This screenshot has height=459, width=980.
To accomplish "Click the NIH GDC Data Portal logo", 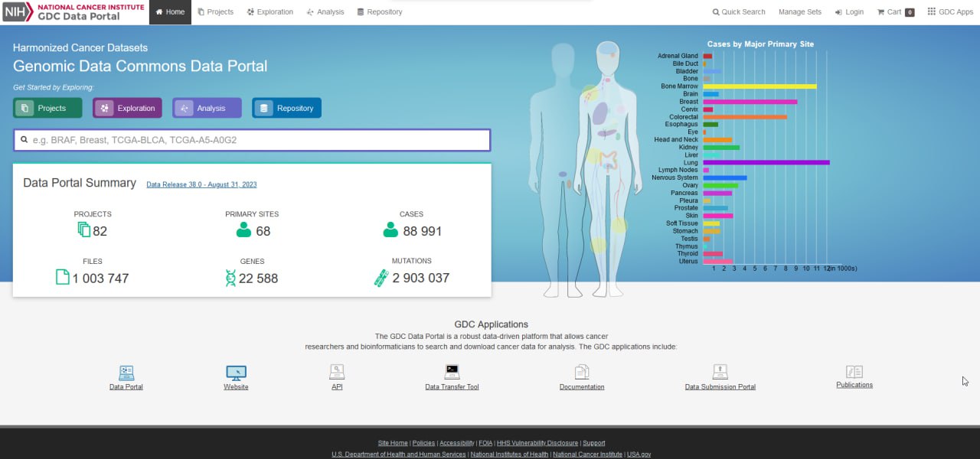I will [73, 11].
